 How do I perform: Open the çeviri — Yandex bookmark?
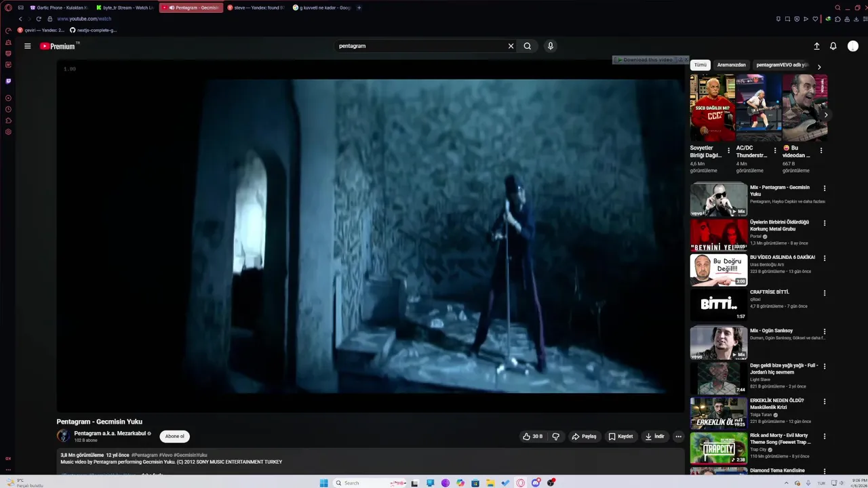click(41, 30)
